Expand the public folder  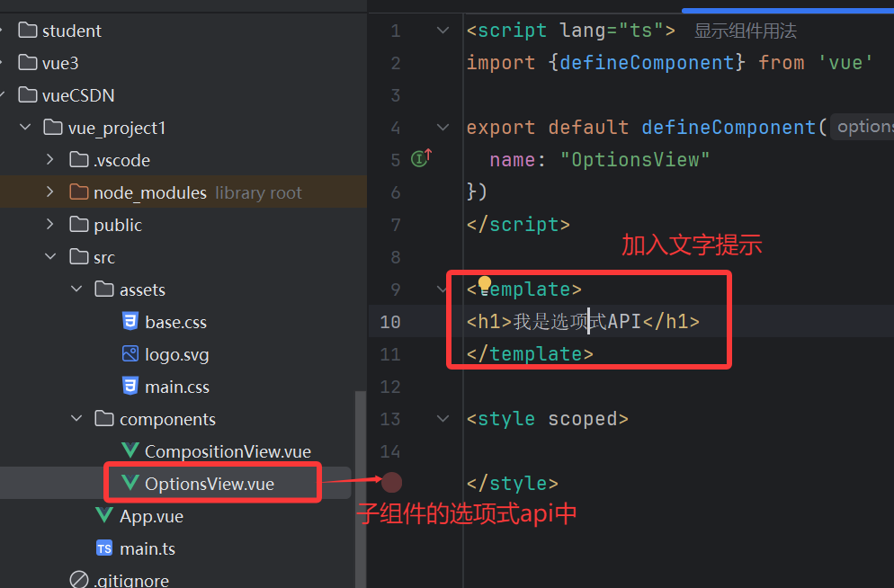pos(50,225)
